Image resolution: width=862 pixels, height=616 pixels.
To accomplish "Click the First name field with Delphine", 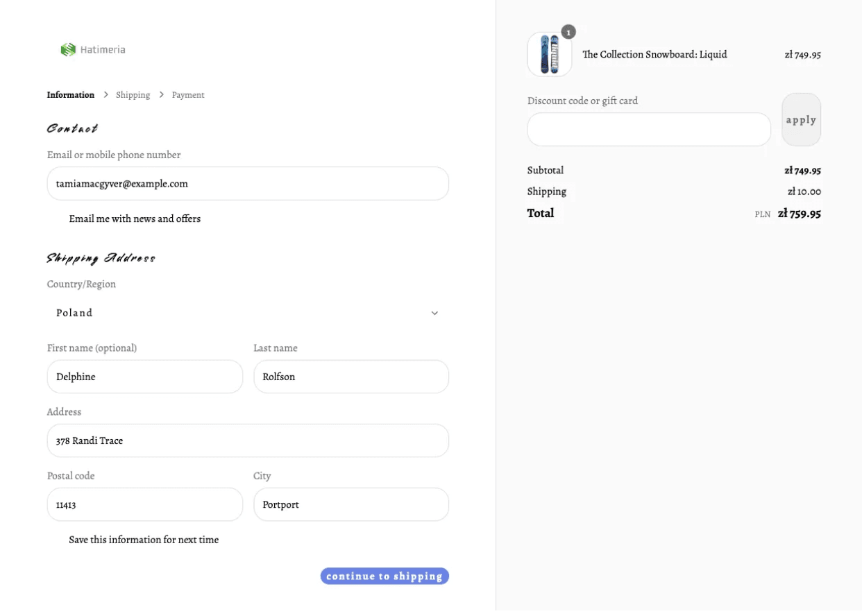I will point(144,377).
